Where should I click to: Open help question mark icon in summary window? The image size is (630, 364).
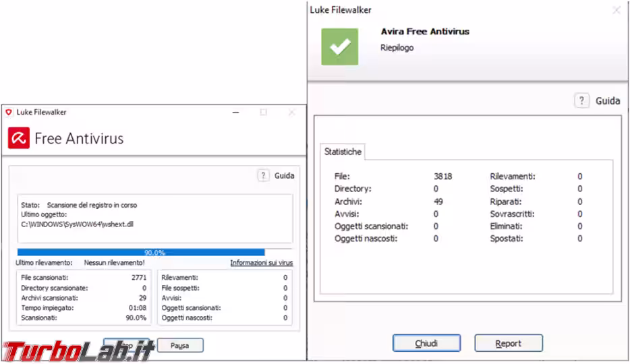(x=581, y=100)
